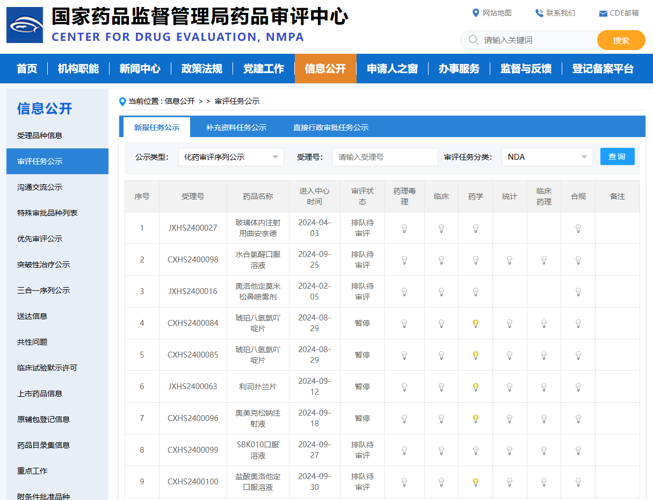Open 重点工作 in sidebar
Screen dimensions: 653x500
coord(32,471)
